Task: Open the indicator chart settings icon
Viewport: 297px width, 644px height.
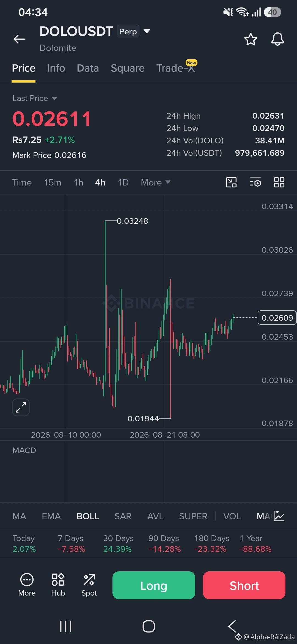Action: pyautogui.click(x=279, y=516)
